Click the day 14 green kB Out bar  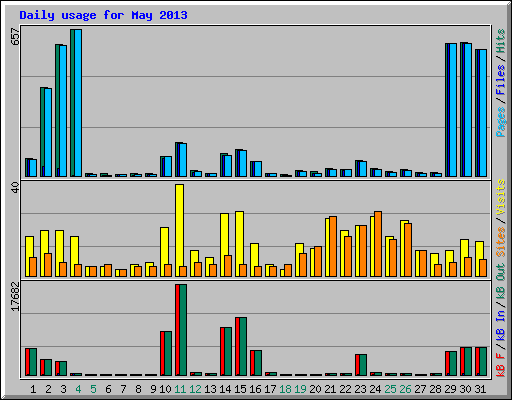(228, 352)
